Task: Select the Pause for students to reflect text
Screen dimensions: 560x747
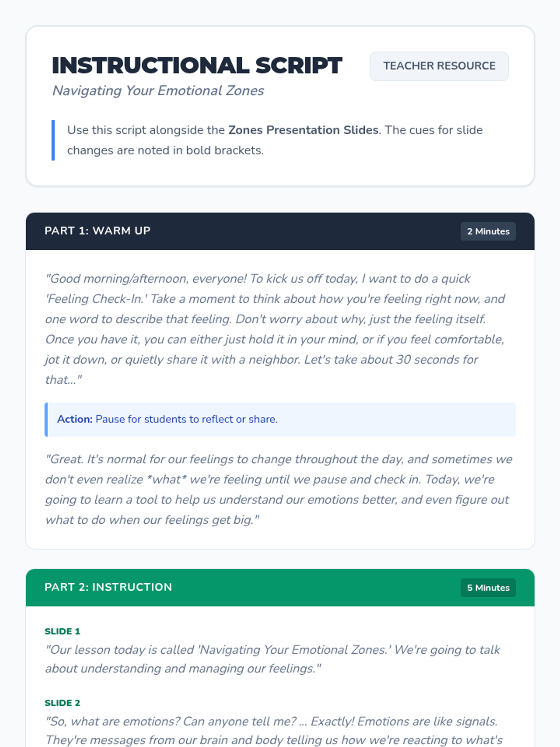Action: click(x=186, y=419)
